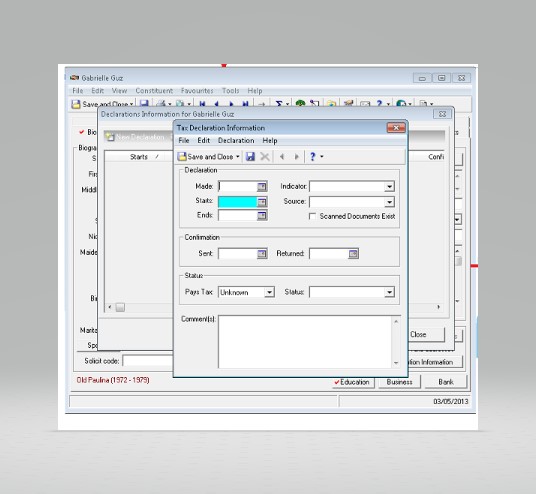Open calendar picker for Starts date
This screenshot has height=494, width=536.
coord(262,202)
